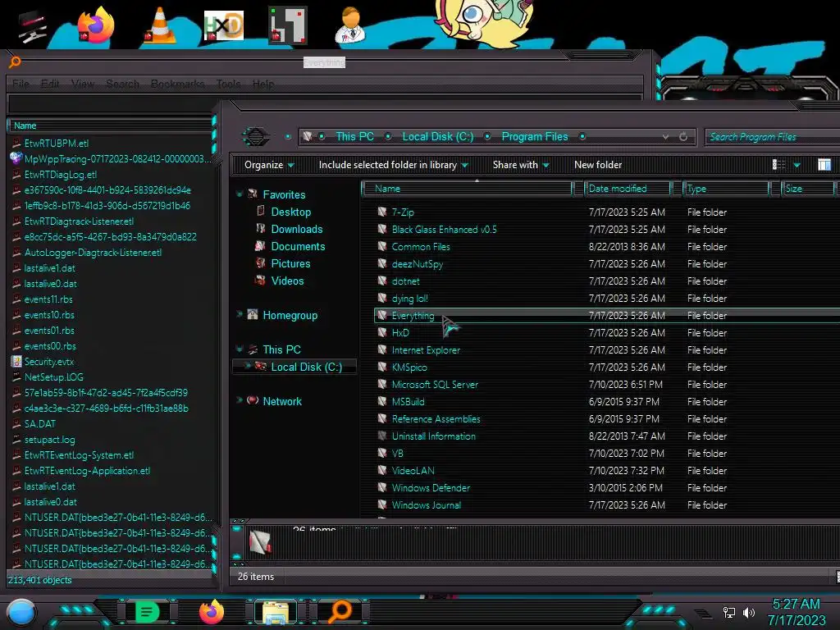Click the VideoLAN folder icon
The height and width of the screenshot is (630, 840).
[x=382, y=470]
